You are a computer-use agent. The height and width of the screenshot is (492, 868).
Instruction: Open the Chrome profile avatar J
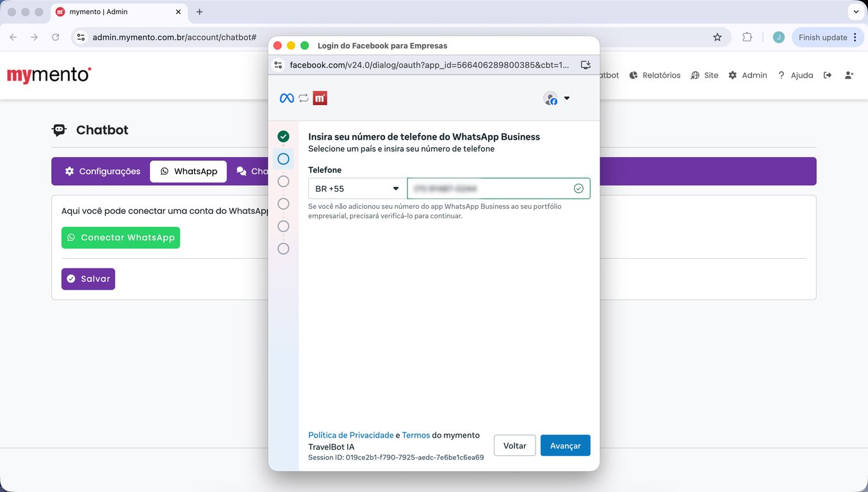(778, 37)
